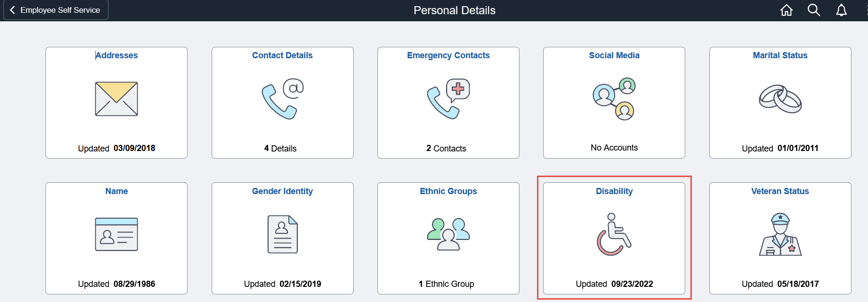Click the Home icon in header

tap(786, 10)
